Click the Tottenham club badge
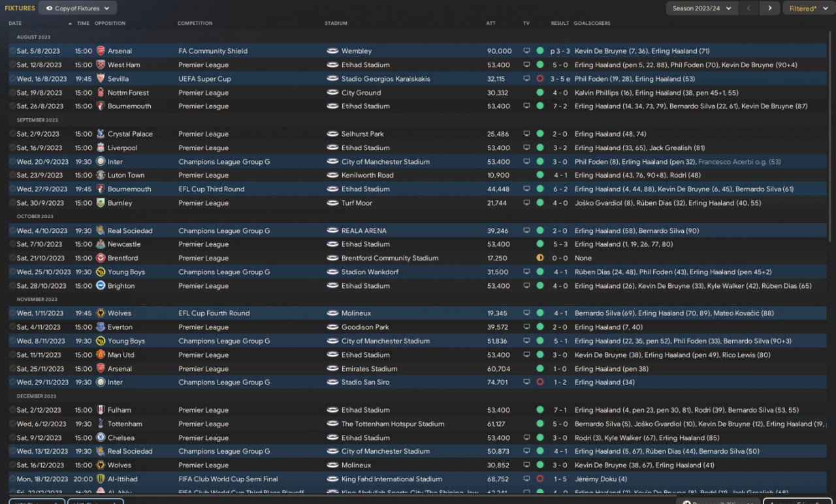This screenshot has height=504, width=836. point(101,424)
